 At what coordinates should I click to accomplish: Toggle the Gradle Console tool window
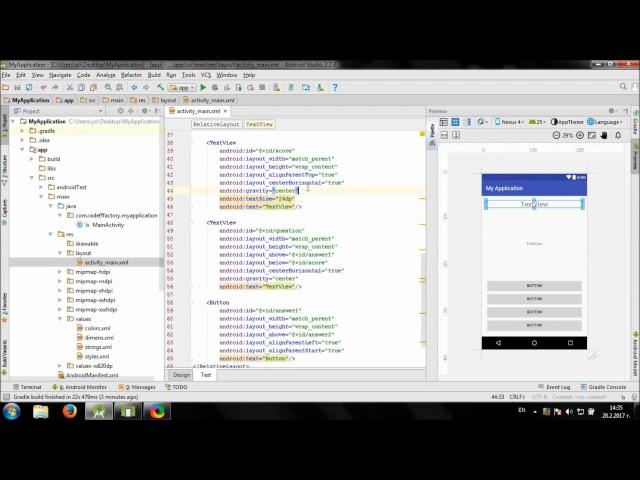tap(603, 387)
